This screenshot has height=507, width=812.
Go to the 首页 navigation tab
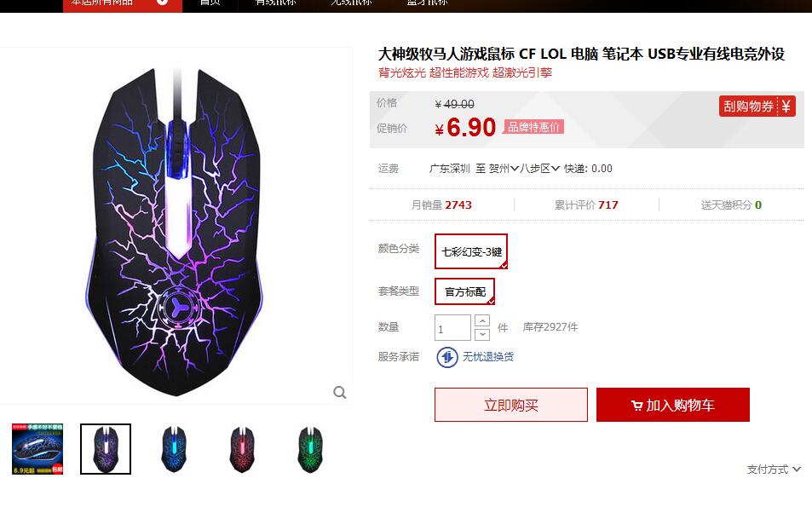210,3
